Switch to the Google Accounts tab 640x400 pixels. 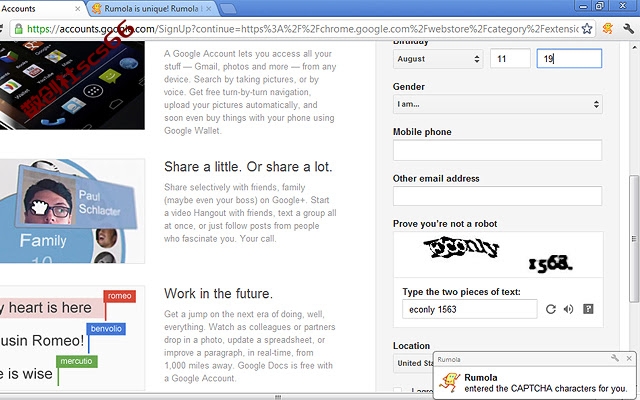39,9
